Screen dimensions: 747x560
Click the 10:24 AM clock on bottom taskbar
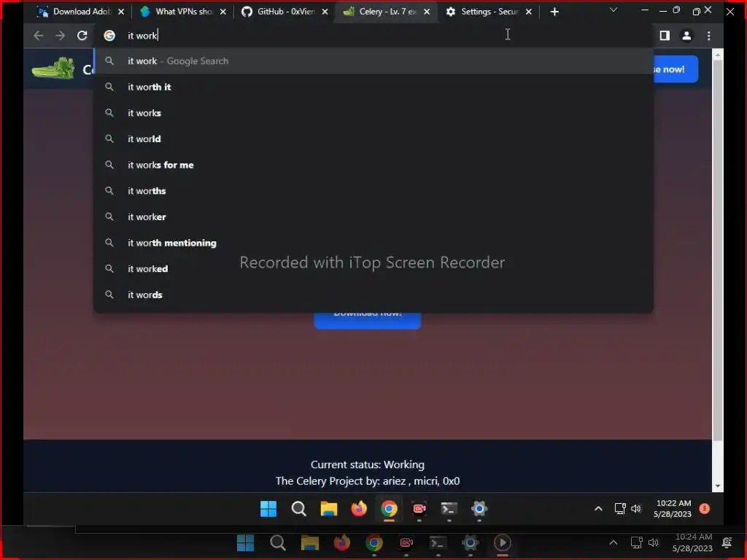[x=693, y=542]
